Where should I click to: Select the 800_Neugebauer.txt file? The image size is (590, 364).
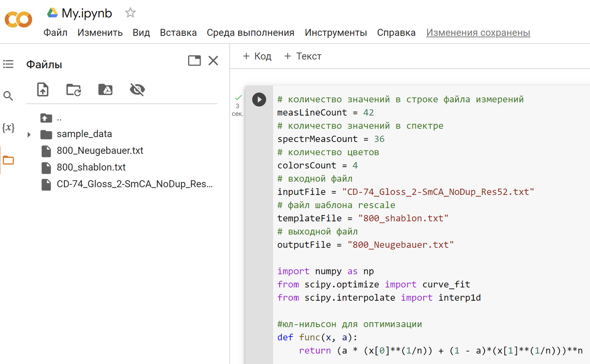pos(100,151)
